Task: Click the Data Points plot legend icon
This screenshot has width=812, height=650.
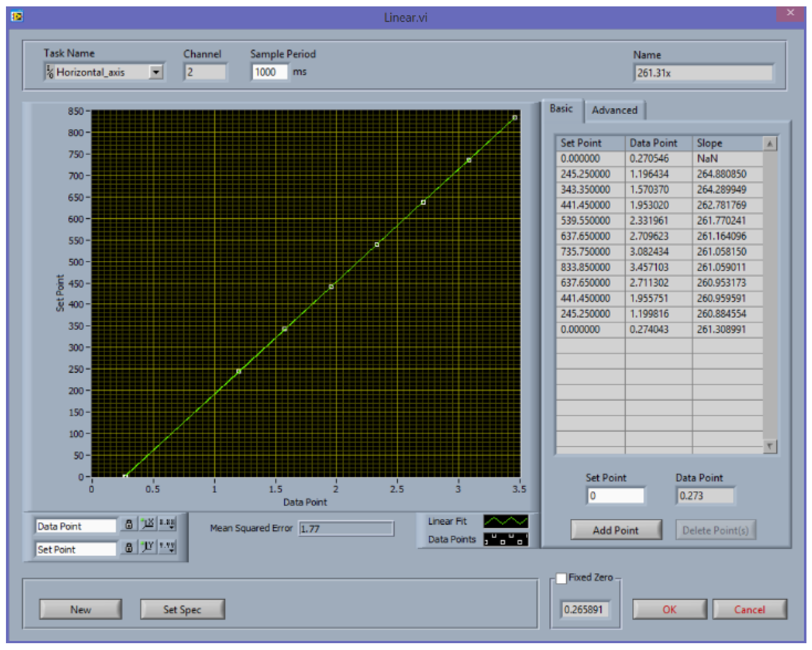Action: (x=505, y=539)
